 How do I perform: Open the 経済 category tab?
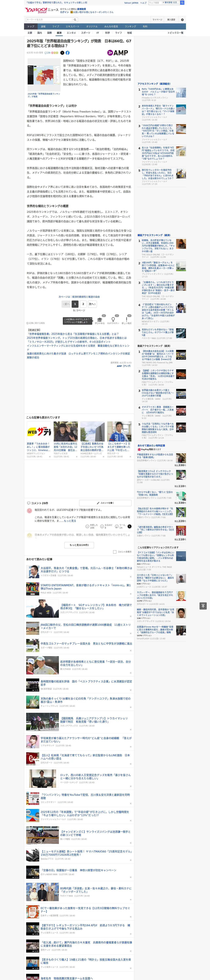click(x=59, y=33)
